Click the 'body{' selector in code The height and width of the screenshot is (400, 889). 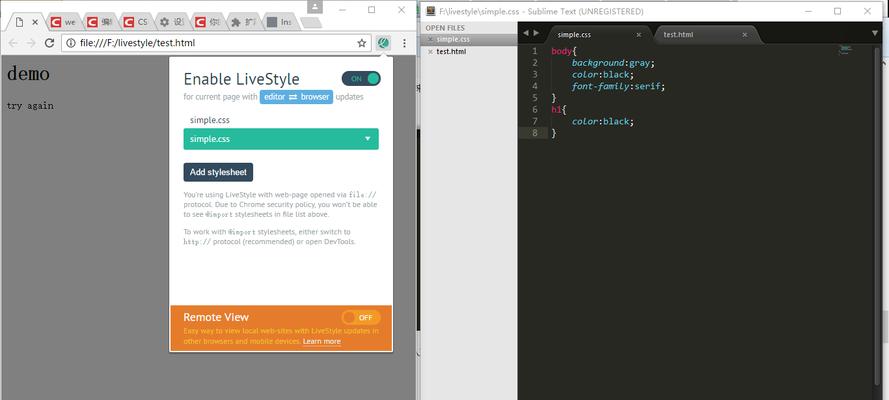(564, 51)
